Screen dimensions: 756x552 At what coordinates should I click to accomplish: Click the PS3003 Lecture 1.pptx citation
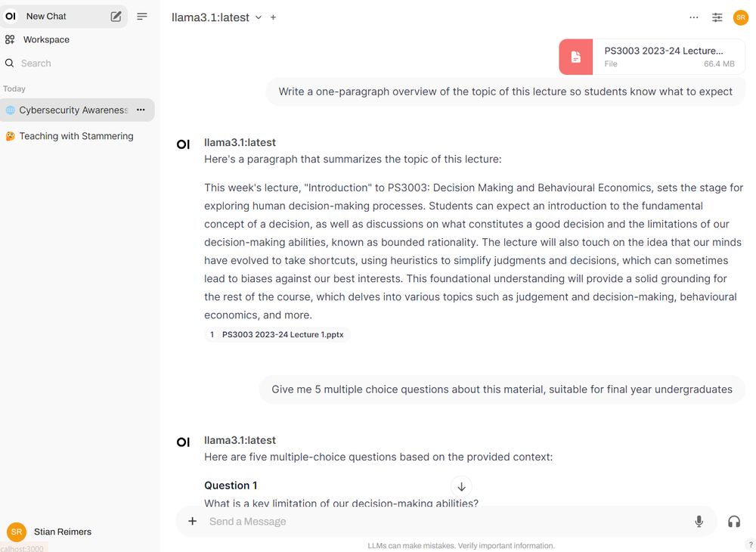277,334
